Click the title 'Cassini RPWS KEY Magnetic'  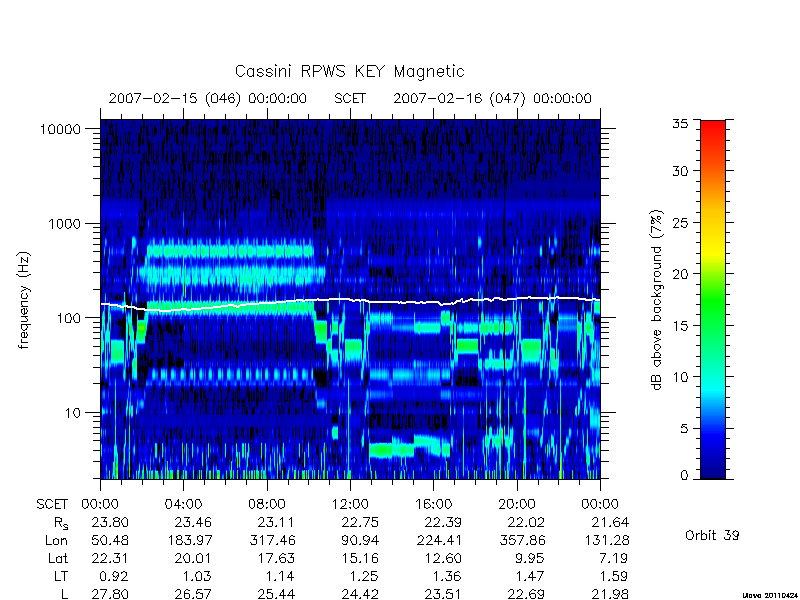coord(349,71)
